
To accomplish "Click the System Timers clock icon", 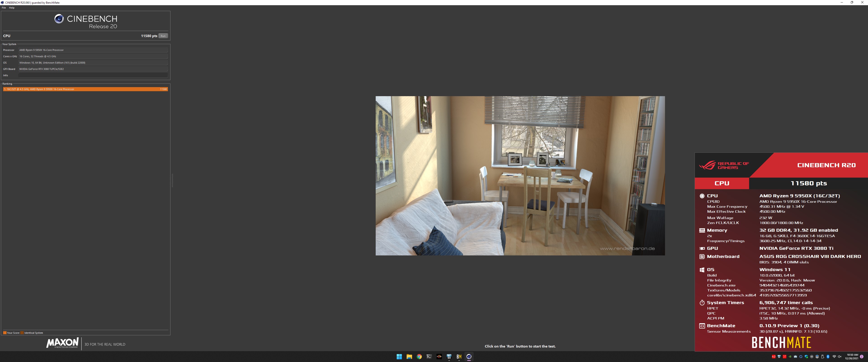I will point(702,303).
